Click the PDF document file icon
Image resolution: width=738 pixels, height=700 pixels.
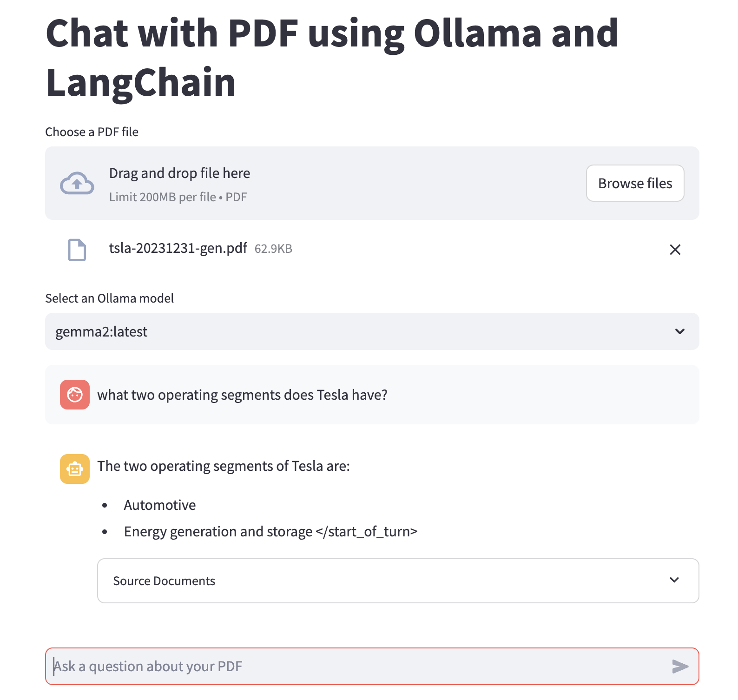click(77, 250)
